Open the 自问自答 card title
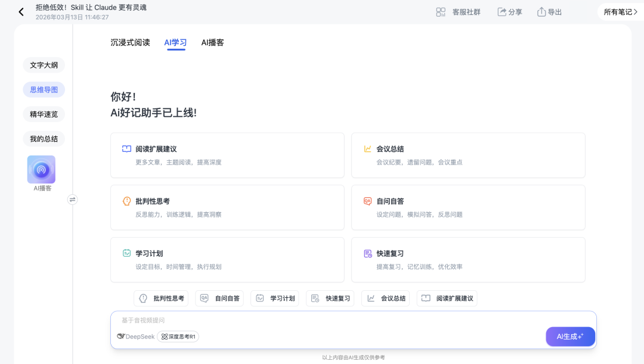The width and height of the screenshot is (644, 364). tap(390, 201)
